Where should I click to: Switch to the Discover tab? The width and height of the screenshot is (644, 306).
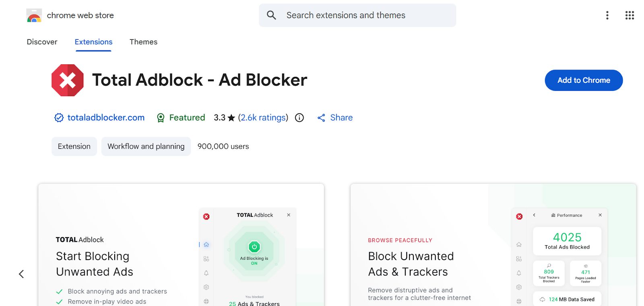pyautogui.click(x=42, y=42)
